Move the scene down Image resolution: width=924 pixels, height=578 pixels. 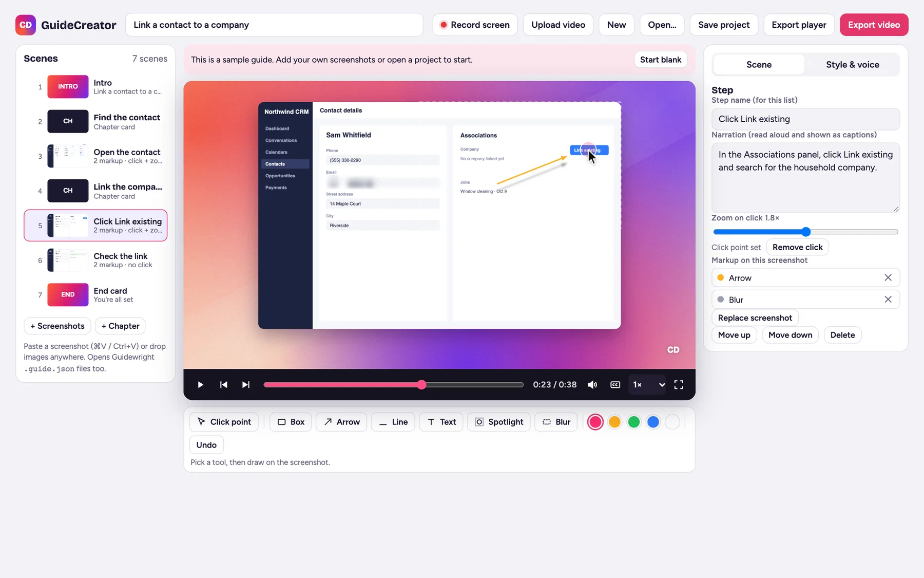[790, 335]
